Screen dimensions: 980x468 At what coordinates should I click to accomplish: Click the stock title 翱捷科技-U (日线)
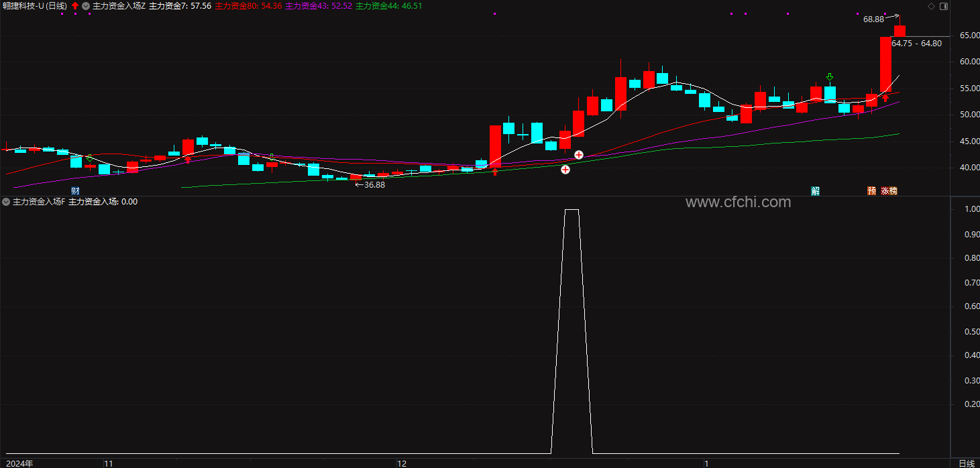(34, 5)
